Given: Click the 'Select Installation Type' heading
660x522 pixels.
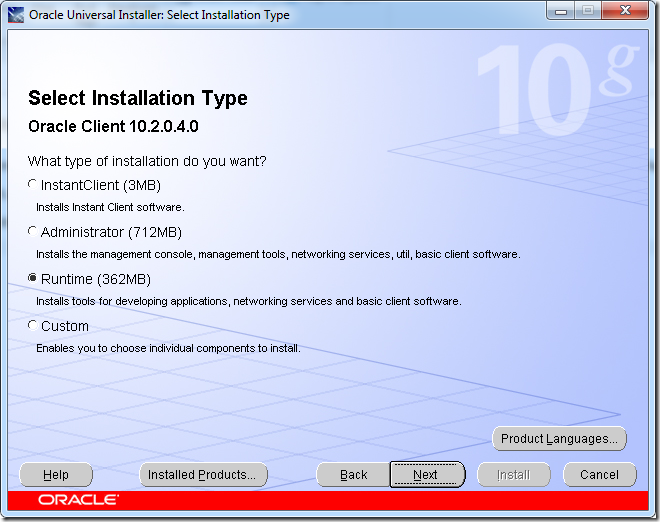Looking at the screenshot, I should (138, 98).
